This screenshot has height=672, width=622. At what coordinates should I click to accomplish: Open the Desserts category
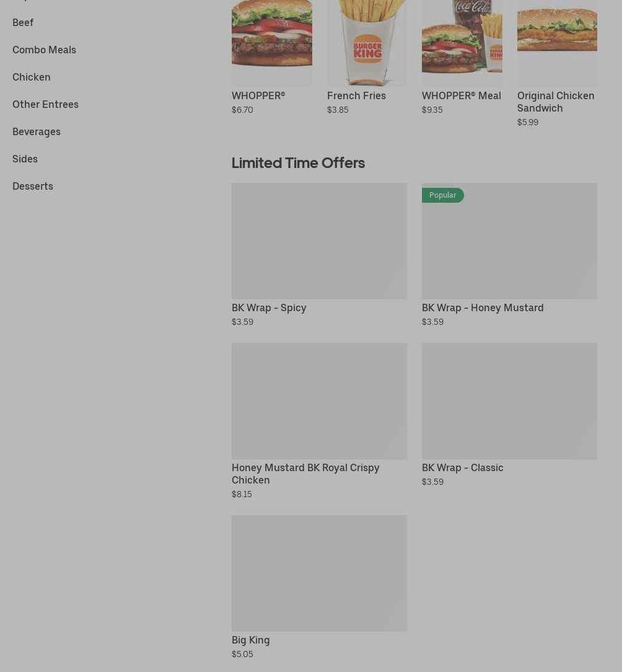[33, 187]
